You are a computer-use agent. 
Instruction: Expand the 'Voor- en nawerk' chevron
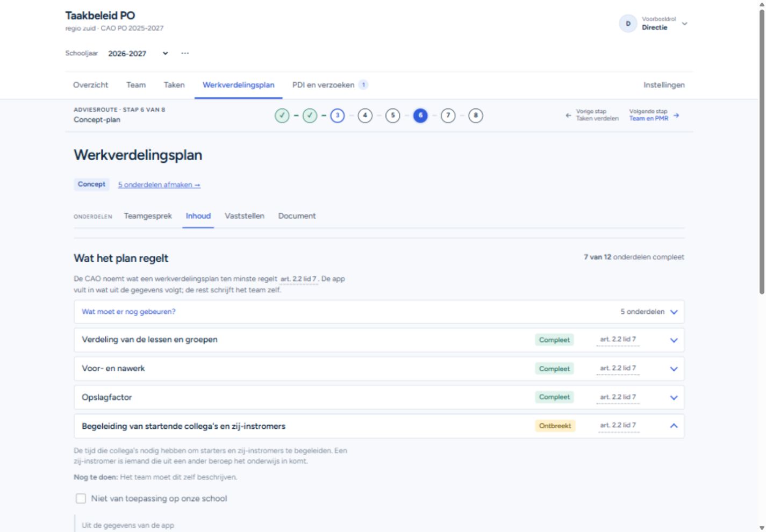674,369
